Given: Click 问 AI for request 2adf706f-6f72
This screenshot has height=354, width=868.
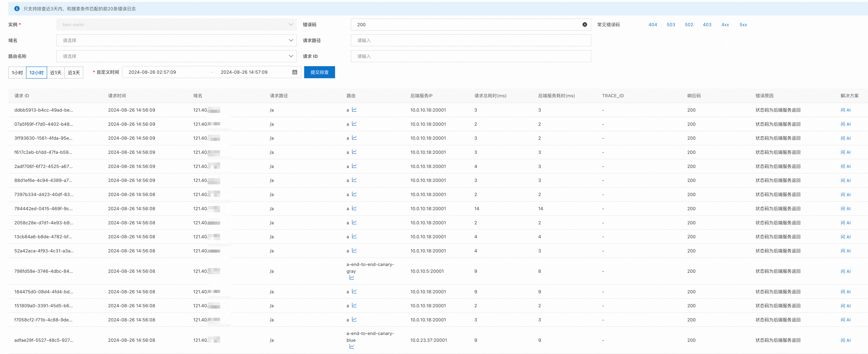Looking at the screenshot, I should click(845, 167).
